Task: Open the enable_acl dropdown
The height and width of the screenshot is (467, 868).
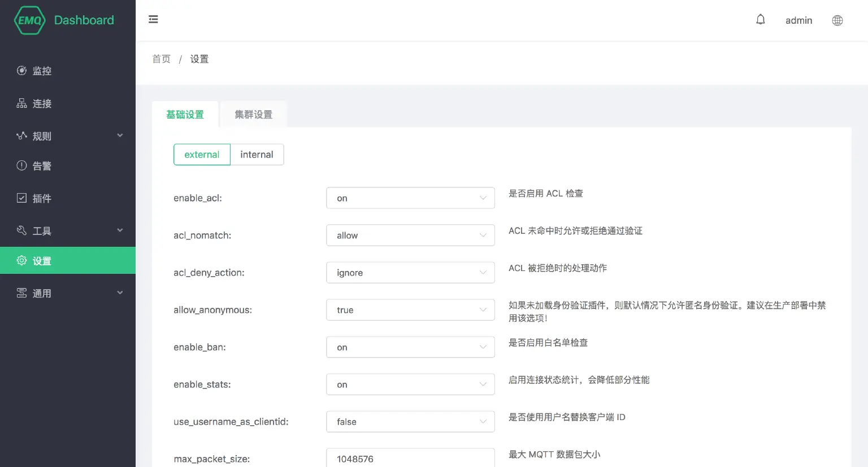Action: (410, 198)
